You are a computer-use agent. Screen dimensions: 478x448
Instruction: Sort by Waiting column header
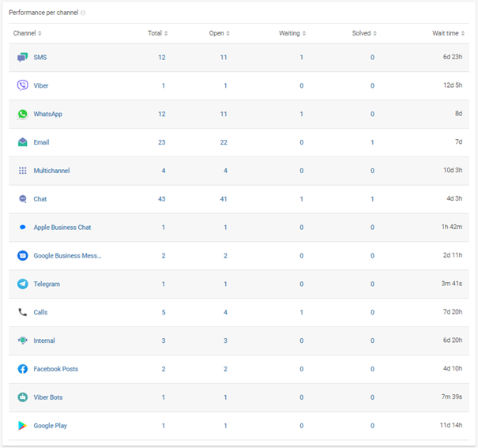click(x=292, y=33)
